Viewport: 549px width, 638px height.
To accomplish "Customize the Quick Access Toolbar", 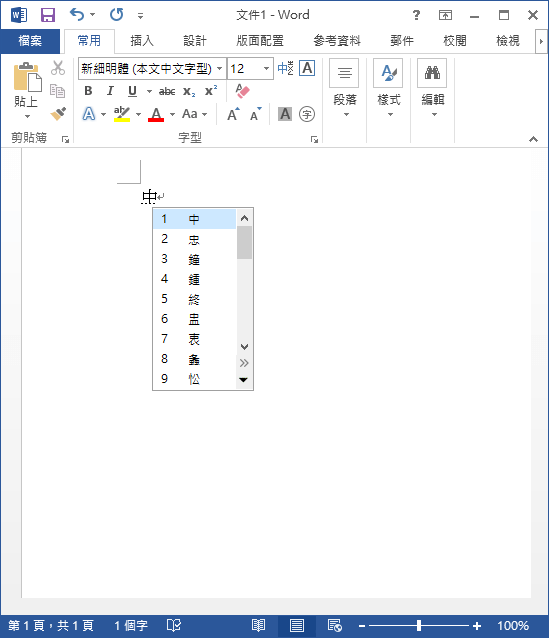I will (140, 15).
